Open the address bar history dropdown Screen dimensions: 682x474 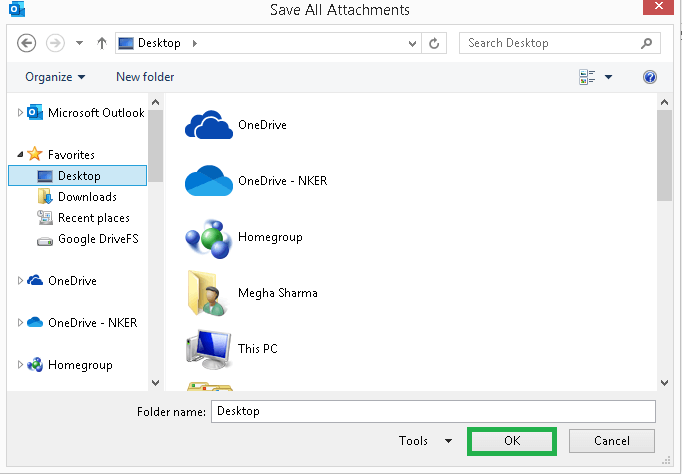tap(412, 43)
